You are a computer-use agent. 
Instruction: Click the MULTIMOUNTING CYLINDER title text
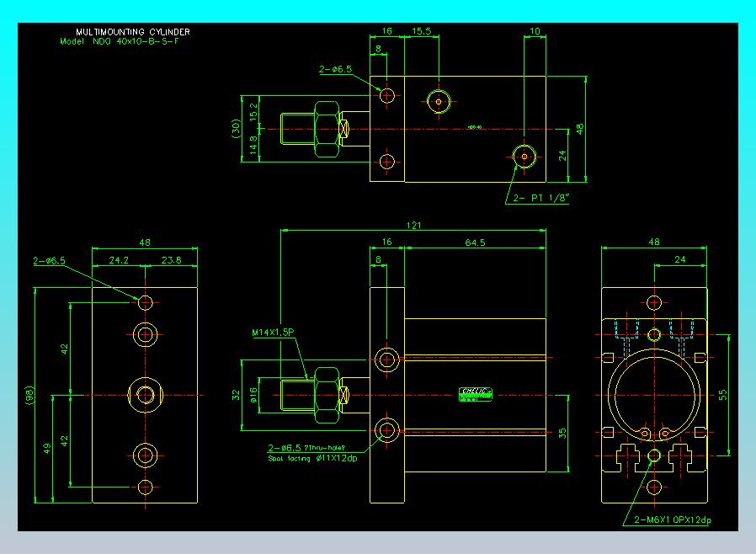(x=132, y=32)
